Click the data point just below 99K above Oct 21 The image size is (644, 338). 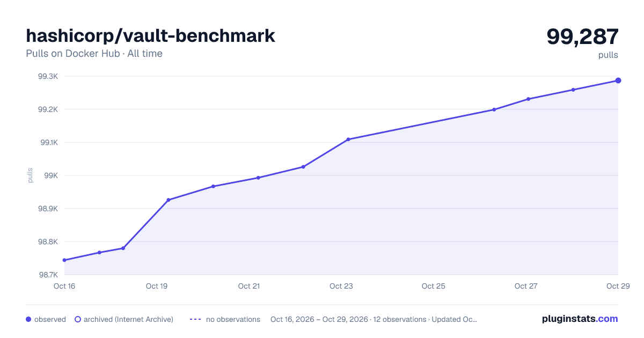point(258,178)
